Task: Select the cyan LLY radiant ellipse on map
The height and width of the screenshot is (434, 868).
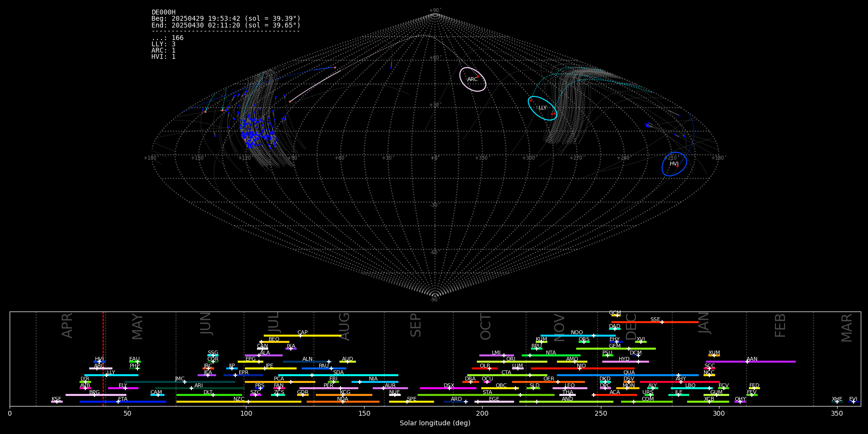Action: tap(542, 108)
